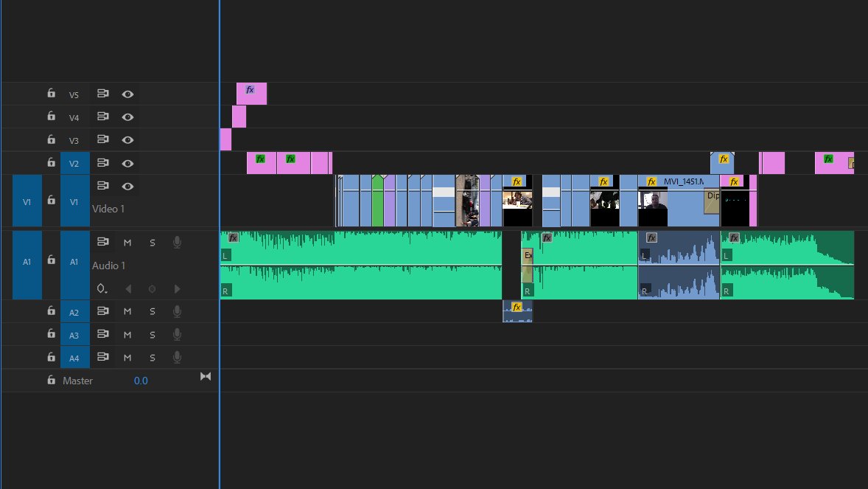Hide Video 1 track output with eye icon

point(127,187)
